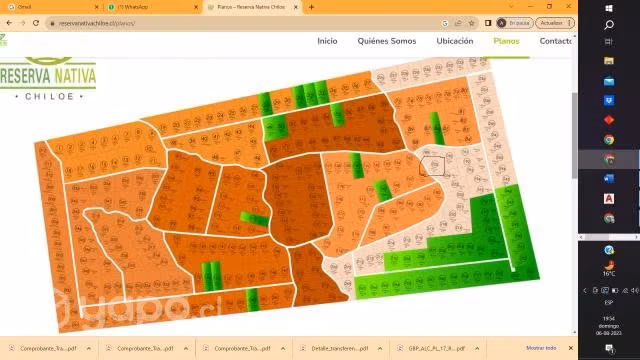
Task: Expand options for first Comprobante_Tra...pdf download
Action: click(89, 349)
